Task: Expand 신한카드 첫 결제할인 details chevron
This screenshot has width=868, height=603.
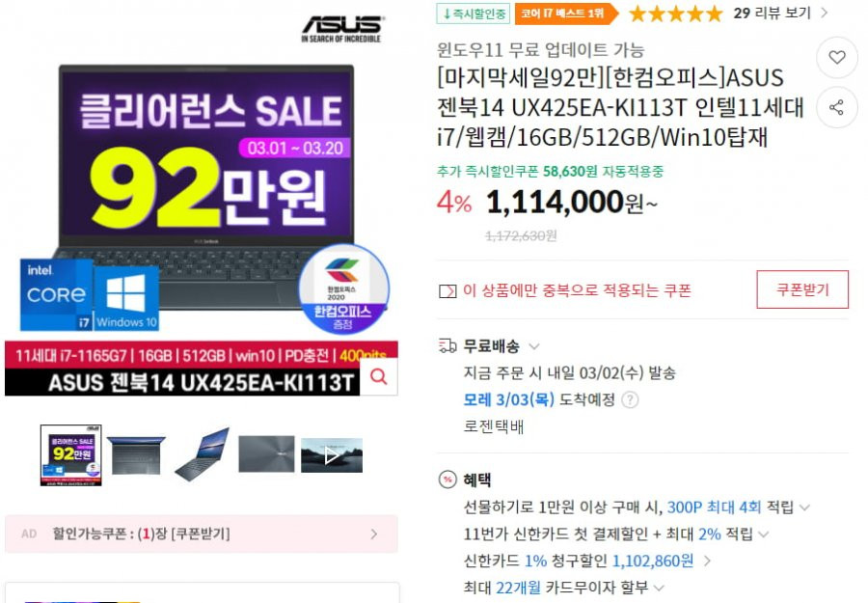Action: click(x=764, y=534)
